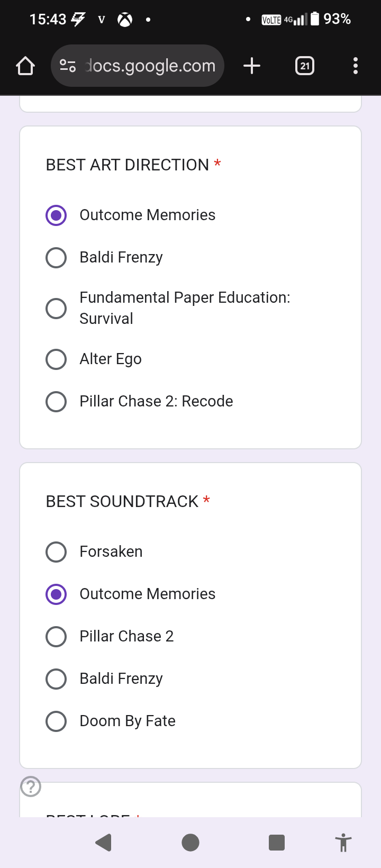Tap the accessibility shortcut icon
Image resolution: width=381 pixels, height=868 pixels.
pyautogui.click(x=343, y=842)
